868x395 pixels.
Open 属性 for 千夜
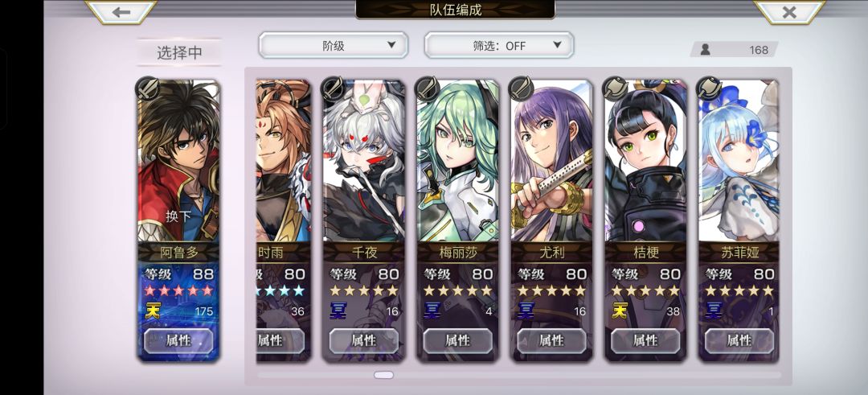tap(364, 341)
